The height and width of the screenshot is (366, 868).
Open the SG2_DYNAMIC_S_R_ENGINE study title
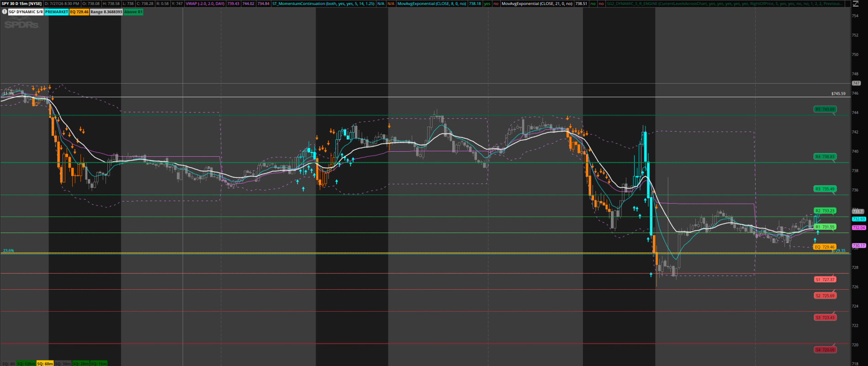[x=725, y=4]
